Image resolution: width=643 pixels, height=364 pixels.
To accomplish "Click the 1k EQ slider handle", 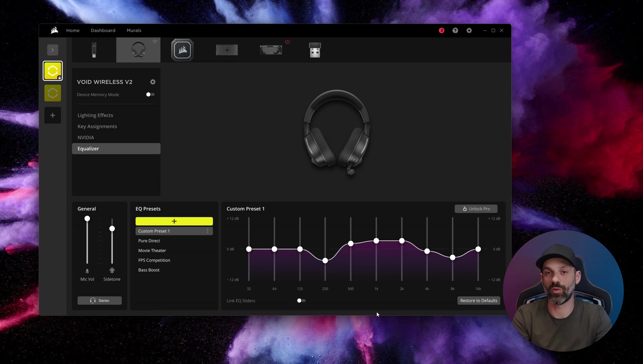I will [376, 241].
